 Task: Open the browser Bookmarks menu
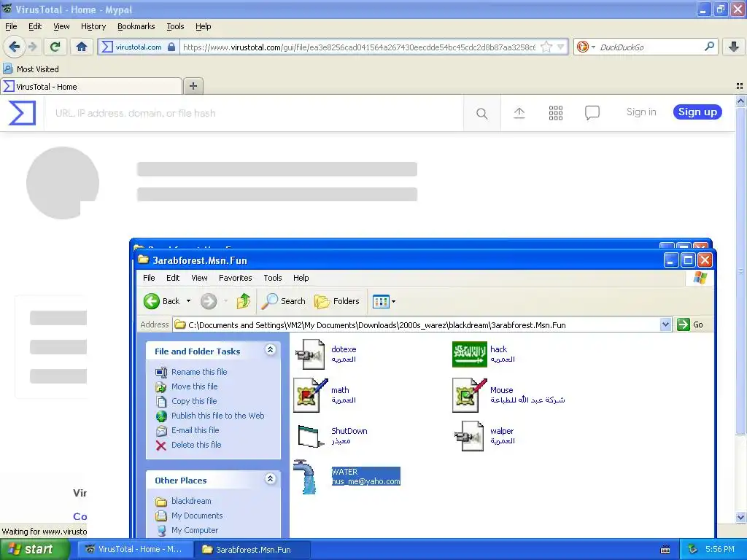coord(136,26)
